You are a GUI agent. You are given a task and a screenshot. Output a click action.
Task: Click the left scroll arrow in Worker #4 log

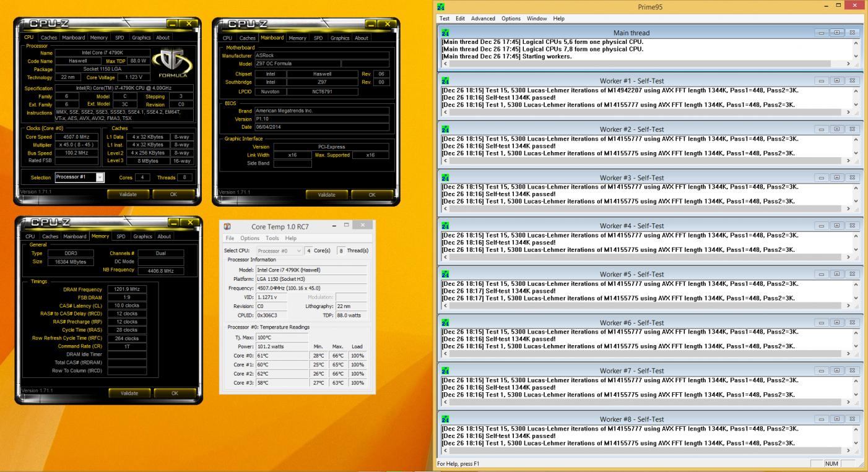point(445,257)
